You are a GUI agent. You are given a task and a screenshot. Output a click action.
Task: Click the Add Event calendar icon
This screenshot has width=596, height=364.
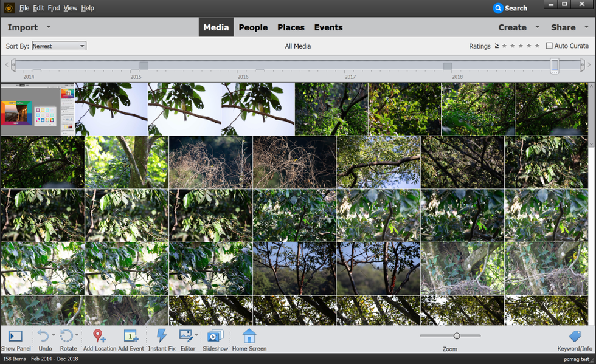pos(131,335)
